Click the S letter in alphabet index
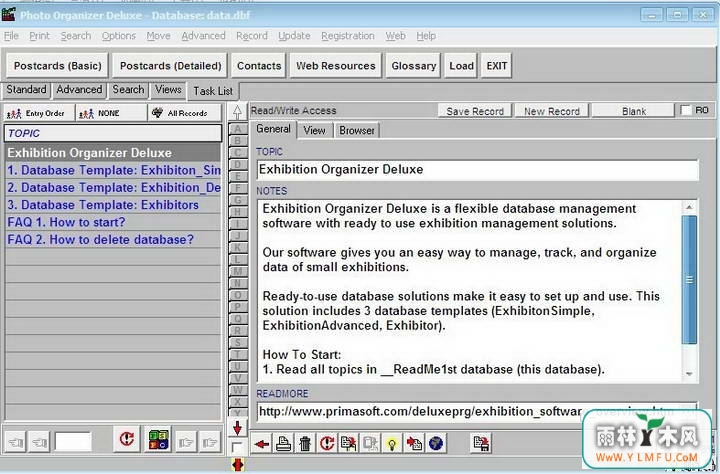720x474 pixels. tap(237, 342)
